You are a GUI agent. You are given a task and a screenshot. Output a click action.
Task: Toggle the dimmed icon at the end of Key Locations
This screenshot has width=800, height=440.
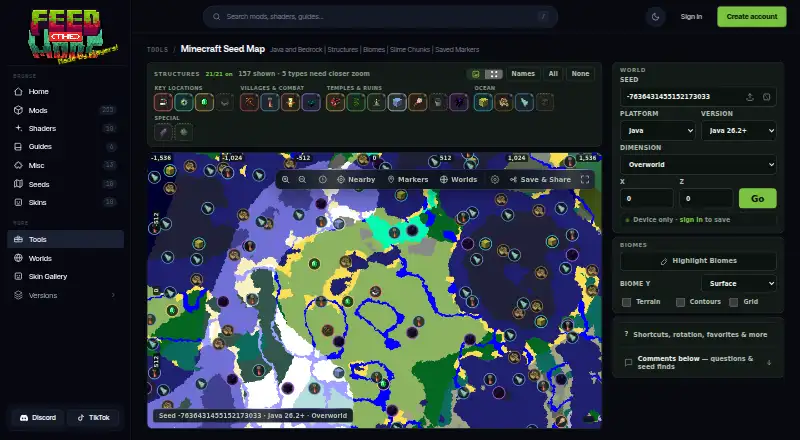[x=224, y=103]
